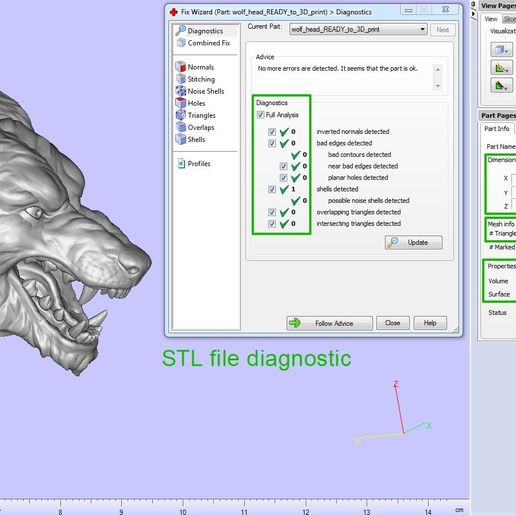Viewport: 516px width, 516px height.
Task: Open the Overlaps icon
Action: 181,127
